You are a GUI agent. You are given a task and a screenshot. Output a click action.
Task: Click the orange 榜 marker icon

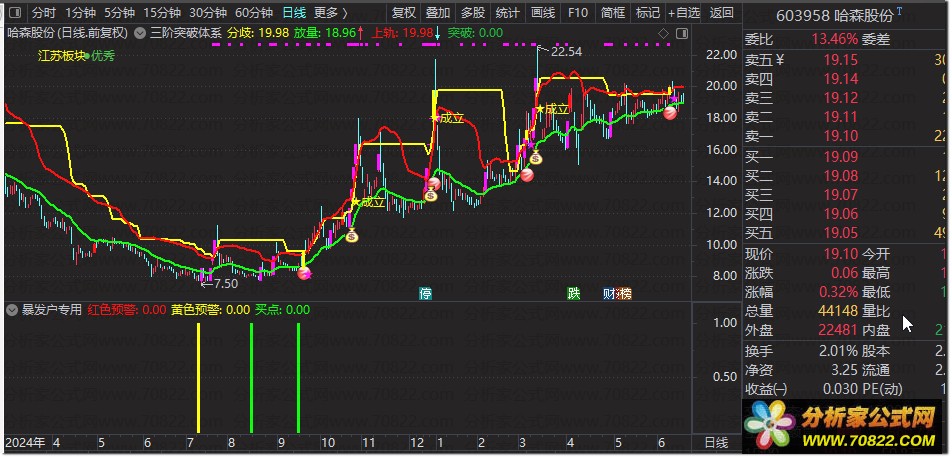[624, 294]
